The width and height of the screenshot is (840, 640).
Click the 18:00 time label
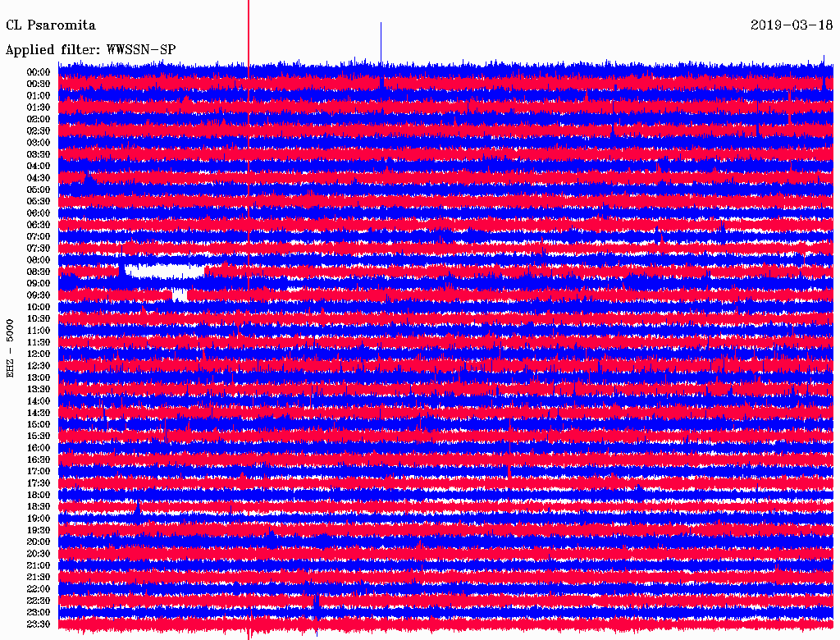39,496
